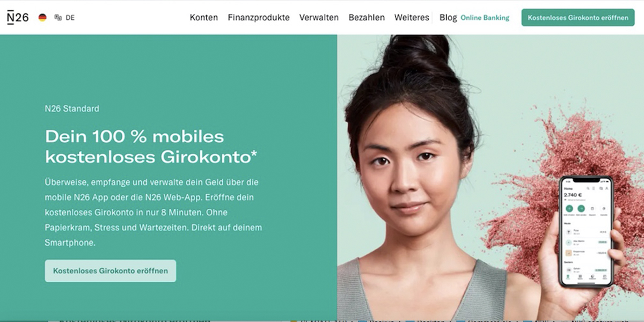Click the N26 Standard label text
Viewport: 644px width, 322px height.
pyautogui.click(x=72, y=108)
